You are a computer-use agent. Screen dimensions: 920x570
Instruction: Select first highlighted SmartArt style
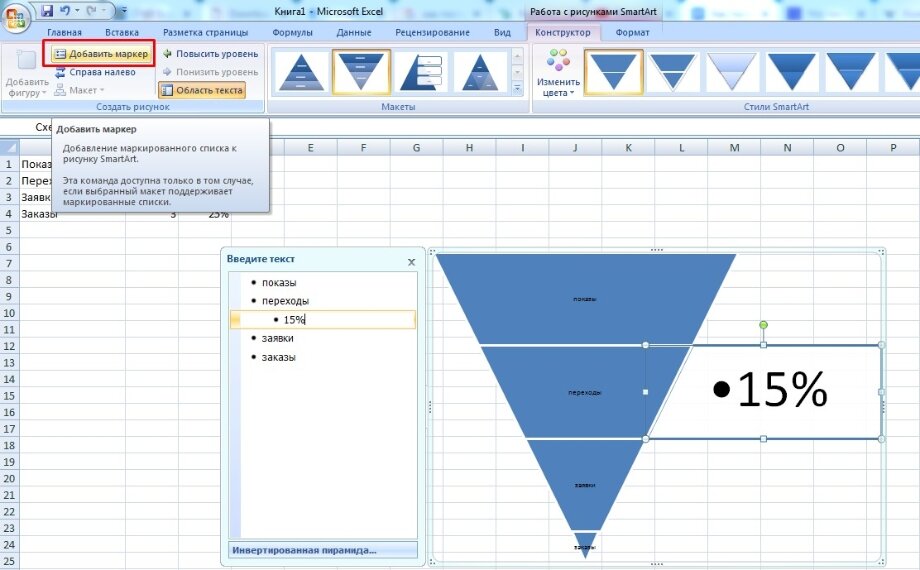tap(614, 72)
